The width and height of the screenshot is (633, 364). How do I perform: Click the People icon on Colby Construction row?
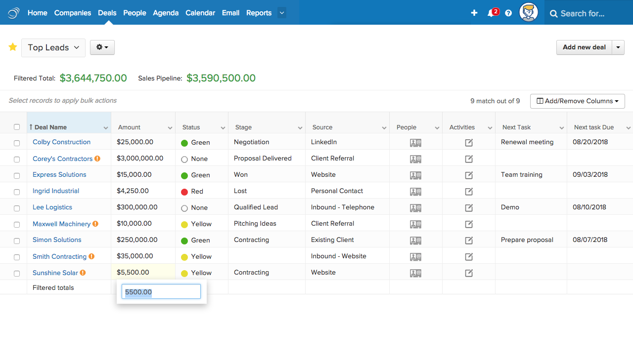[415, 142]
